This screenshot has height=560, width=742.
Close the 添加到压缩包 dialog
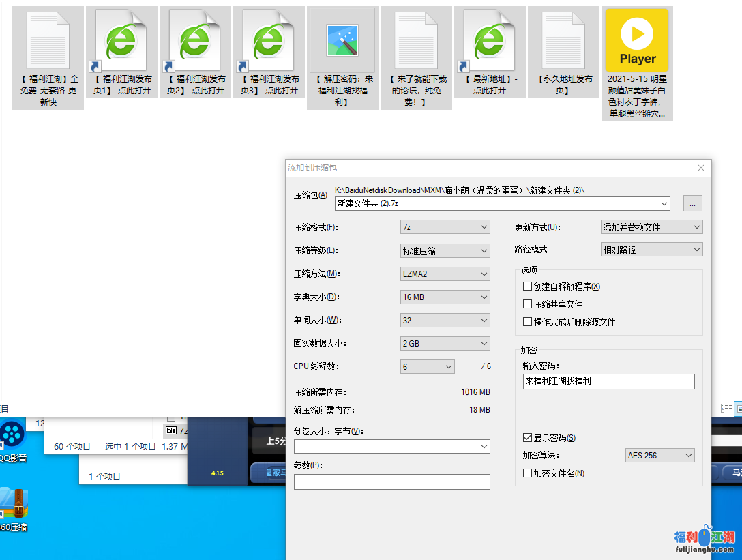pyautogui.click(x=701, y=168)
